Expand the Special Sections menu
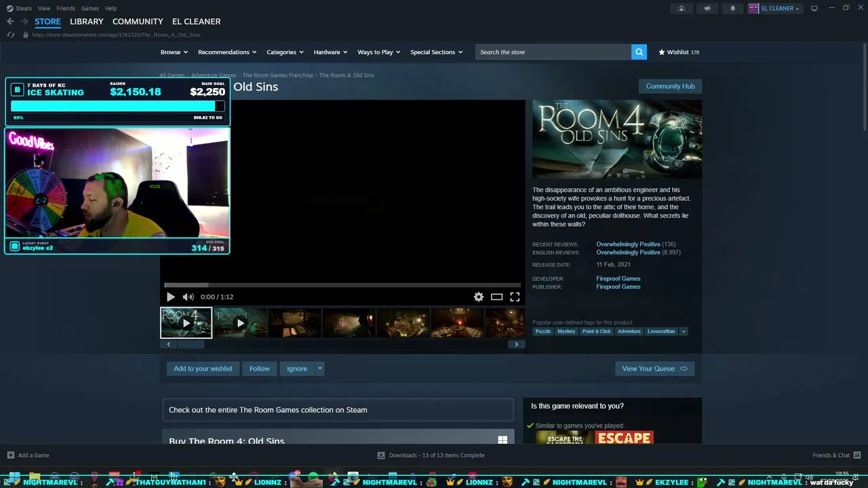Viewport: 868px width, 488px height. coord(436,52)
